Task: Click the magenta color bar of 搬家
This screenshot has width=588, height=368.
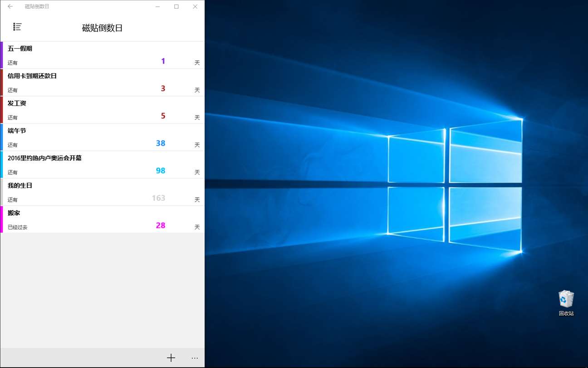Action: 1,219
